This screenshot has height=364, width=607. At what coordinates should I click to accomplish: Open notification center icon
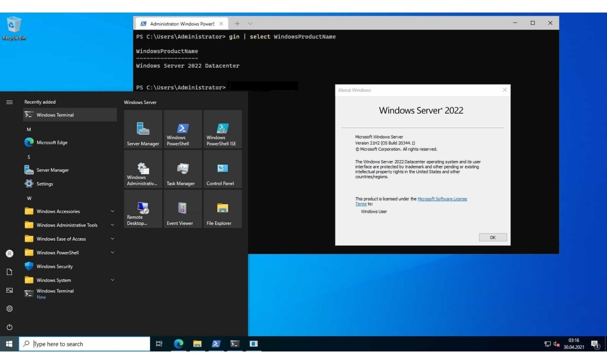(595, 344)
